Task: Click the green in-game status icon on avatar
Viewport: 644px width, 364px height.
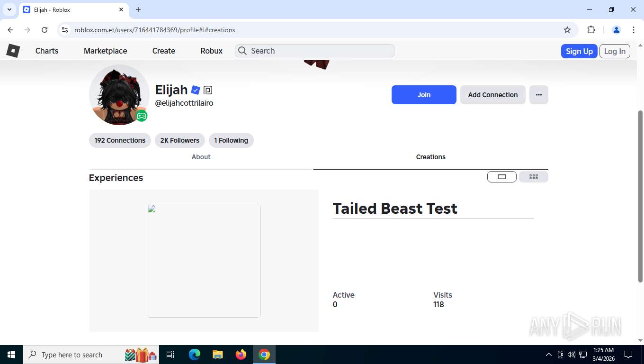Action: [142, 116]
